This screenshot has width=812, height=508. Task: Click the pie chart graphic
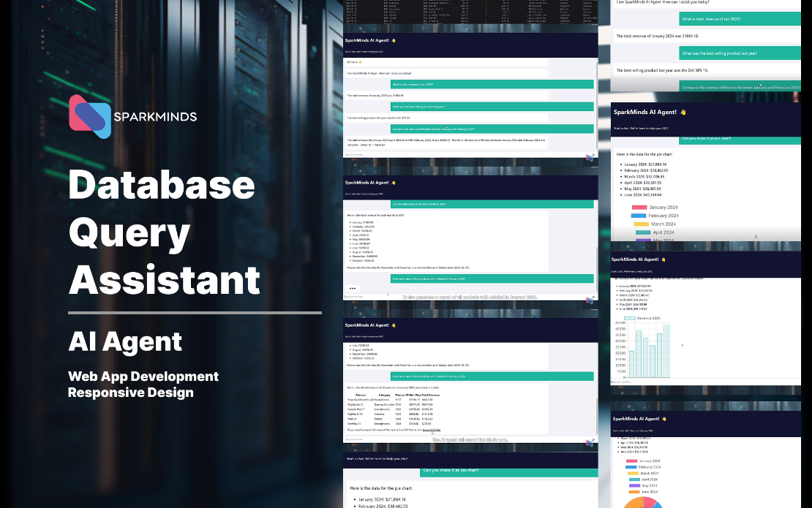pyautogui.click(x=642, y=503)
